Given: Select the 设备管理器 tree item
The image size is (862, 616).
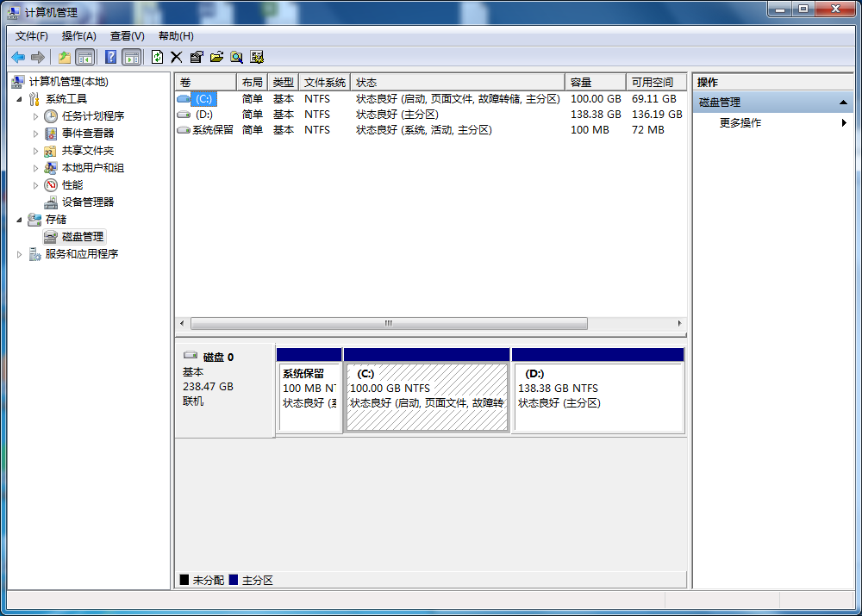Looking at the screenshot, I should point(88,202).
